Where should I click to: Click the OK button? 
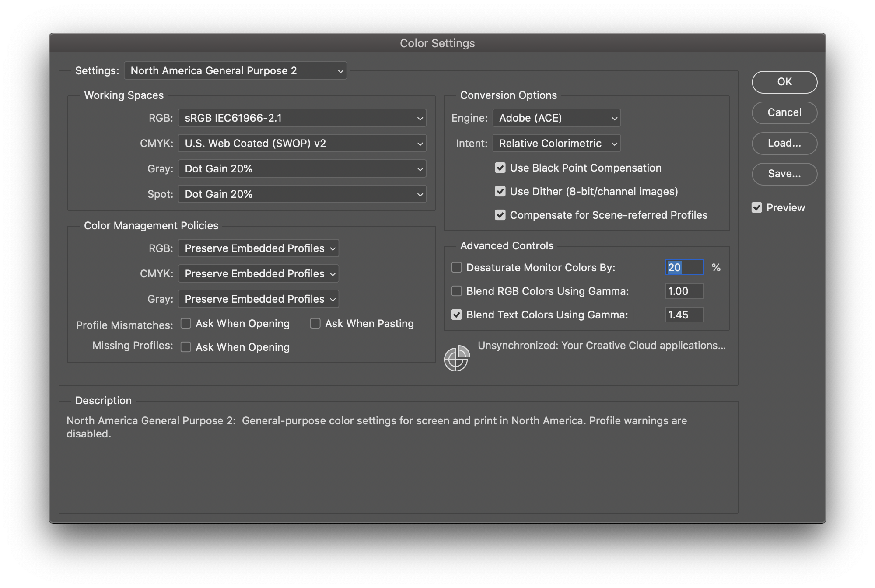pyautogui.click(x=784, y=82)
